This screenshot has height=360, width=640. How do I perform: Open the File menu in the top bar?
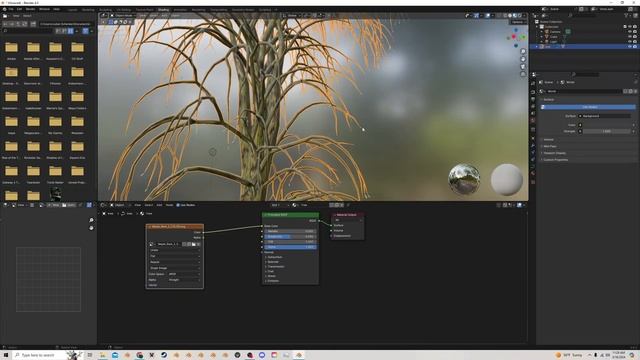coord(11,9)
